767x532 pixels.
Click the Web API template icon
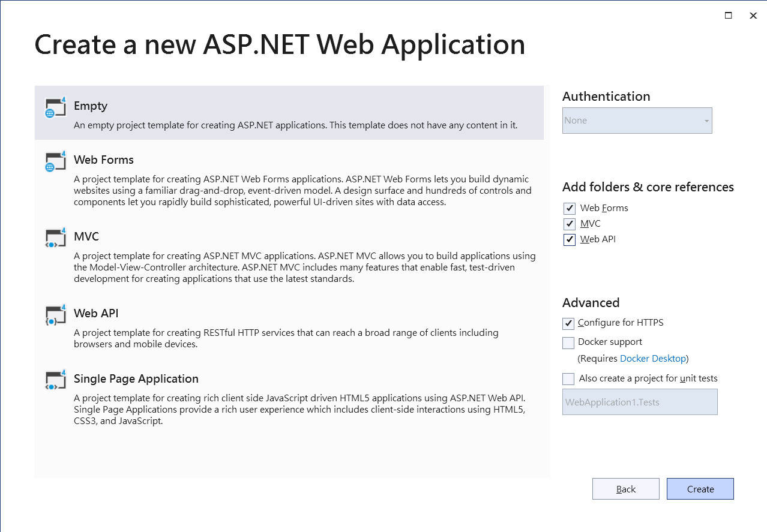click(x=55, y=315)
